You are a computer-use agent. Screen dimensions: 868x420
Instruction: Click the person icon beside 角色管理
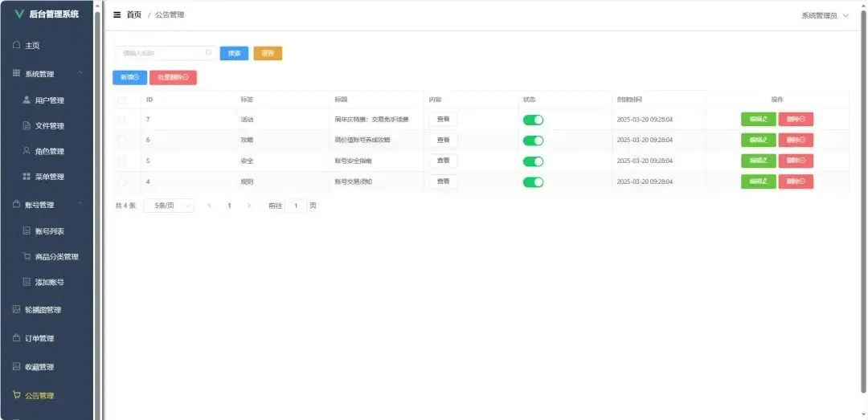coord(27,150)
